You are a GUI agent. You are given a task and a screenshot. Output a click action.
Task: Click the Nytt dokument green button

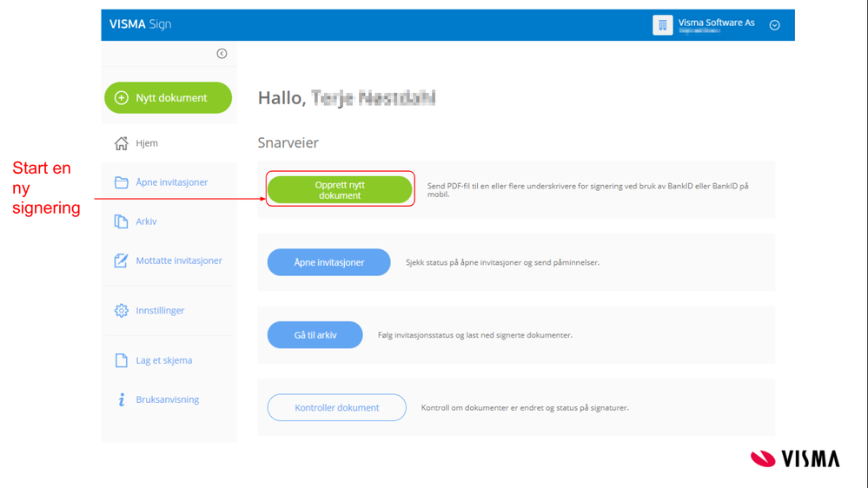[x=168, y=98]
